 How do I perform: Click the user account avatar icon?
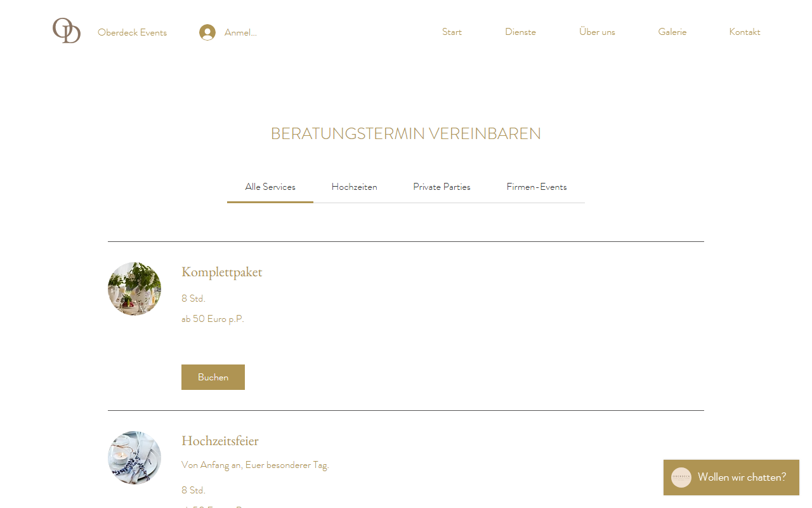point(207,32)
